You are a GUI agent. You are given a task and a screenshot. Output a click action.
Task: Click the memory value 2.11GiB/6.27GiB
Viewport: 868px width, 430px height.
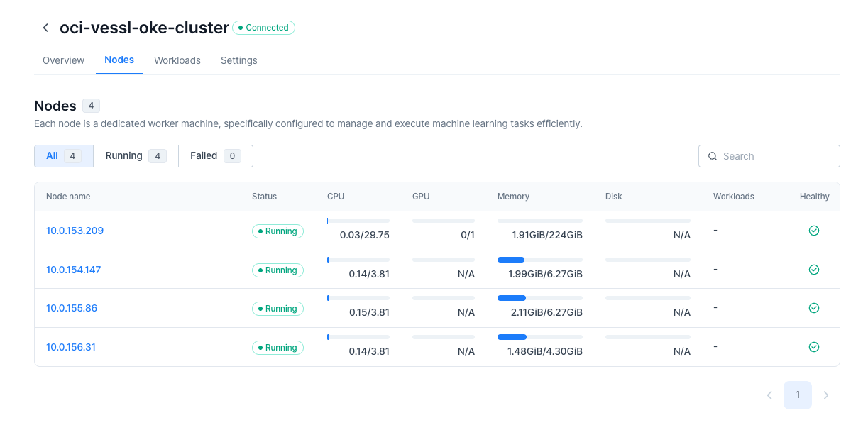click(x=546, y=312)
